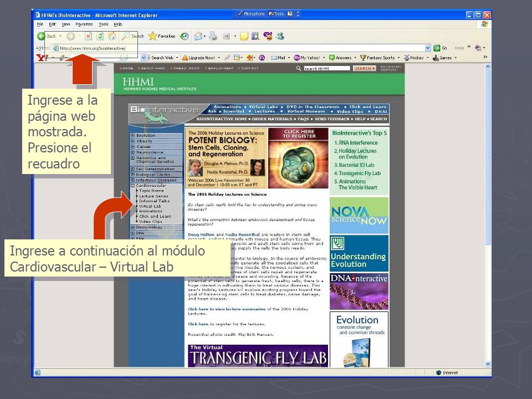Open the address bar dropdown arrow

tap(427, 48)
